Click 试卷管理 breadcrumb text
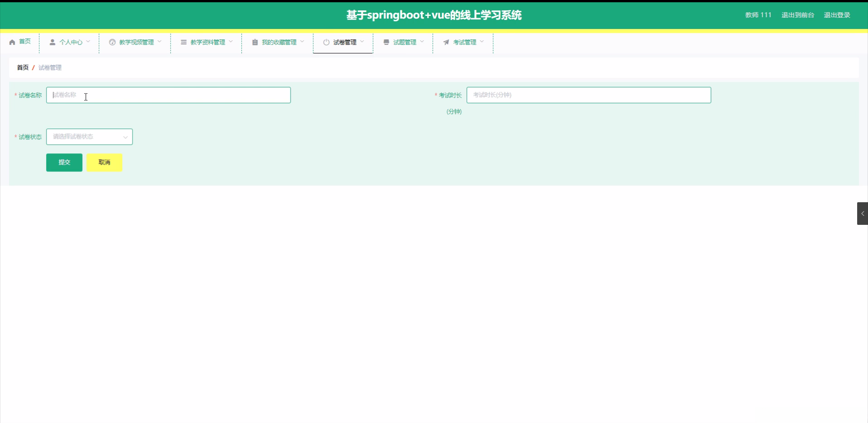The height and width of the screenshot is (423, 868). pos(50,67)
